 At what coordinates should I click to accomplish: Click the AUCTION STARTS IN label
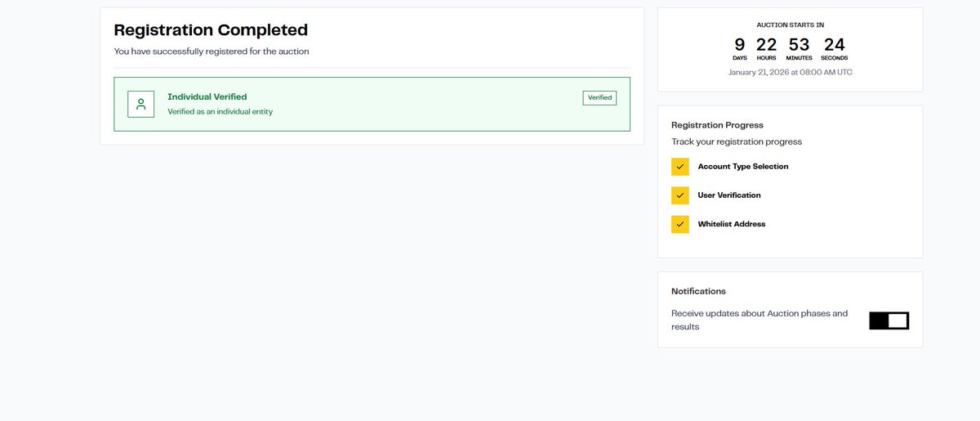pyautogui.click(x=791, y=25)
